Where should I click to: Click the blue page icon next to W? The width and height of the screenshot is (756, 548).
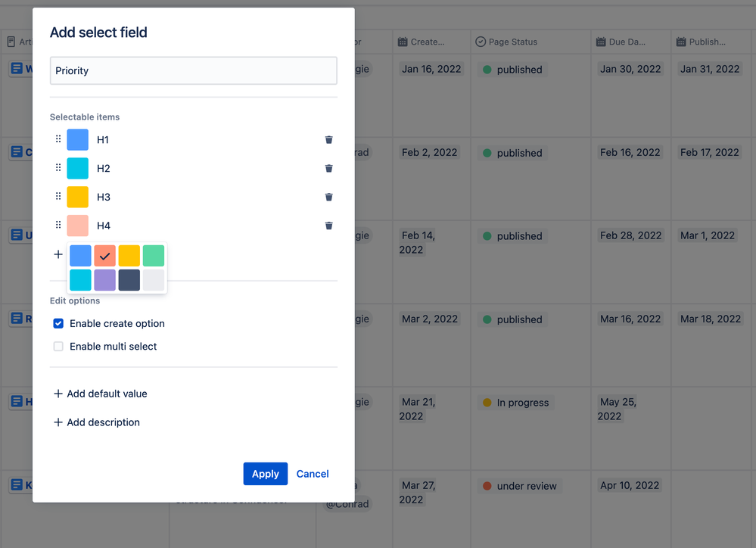click(17, 68)
